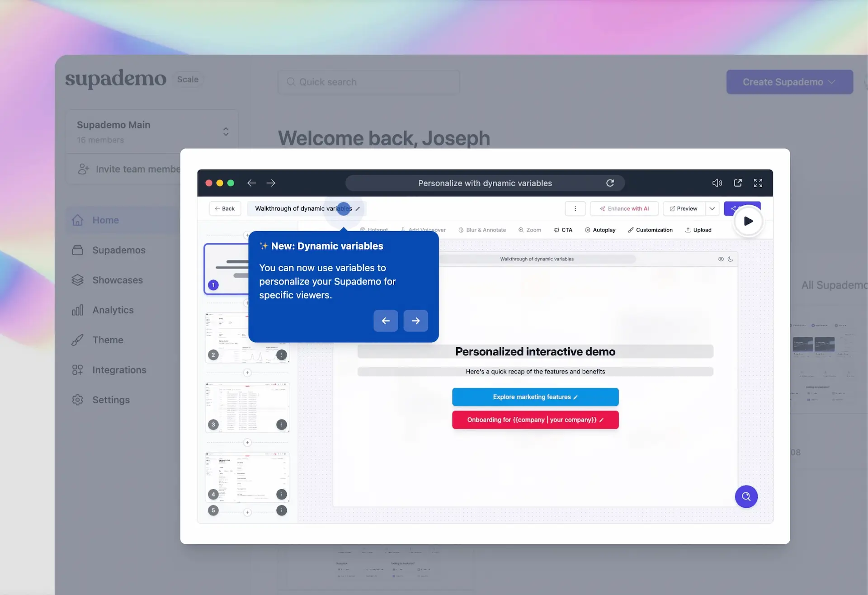Play the demo with the round play button
Viewport: 868px width, 595px height.
(748, 221)
